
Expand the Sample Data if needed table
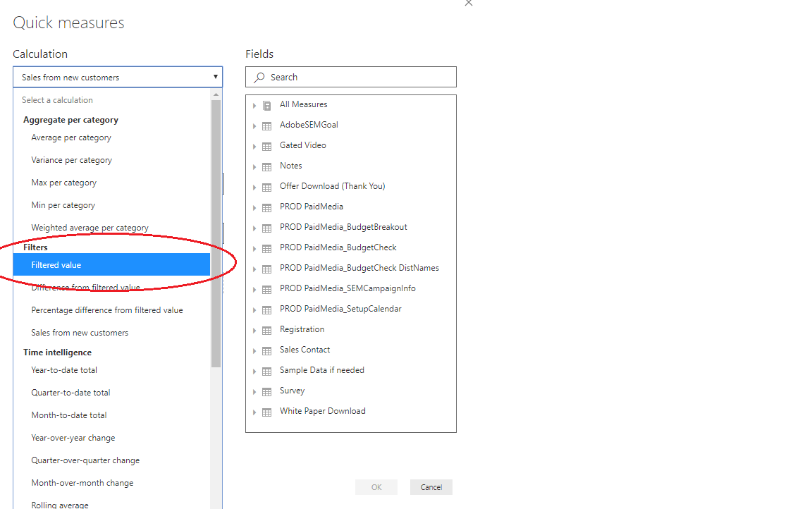pyautogui.click(x=254, y=372)
